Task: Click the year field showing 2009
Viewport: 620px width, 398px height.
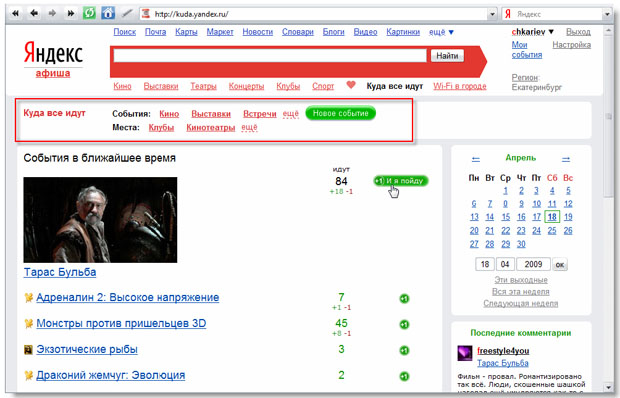Action: coord(533,264)
